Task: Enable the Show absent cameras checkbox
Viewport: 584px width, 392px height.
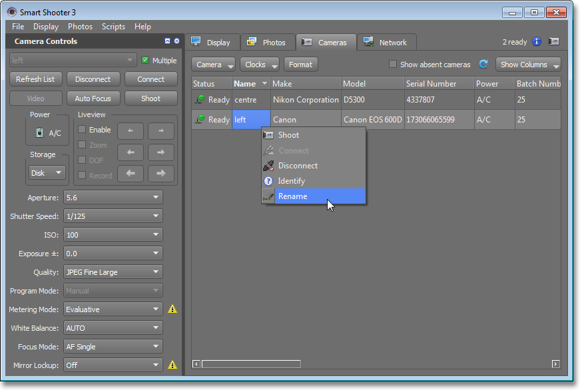Action: click(x=393, y=65)
